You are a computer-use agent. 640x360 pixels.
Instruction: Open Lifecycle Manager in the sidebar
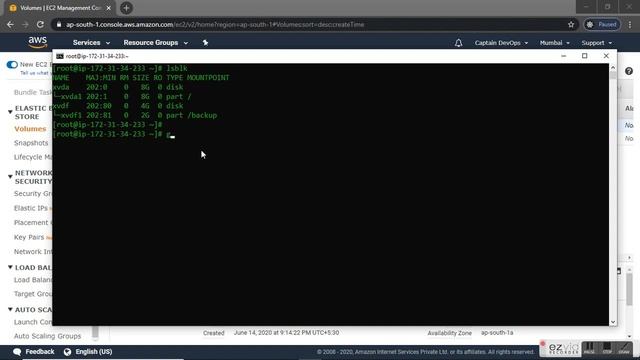tap(33, 157)
